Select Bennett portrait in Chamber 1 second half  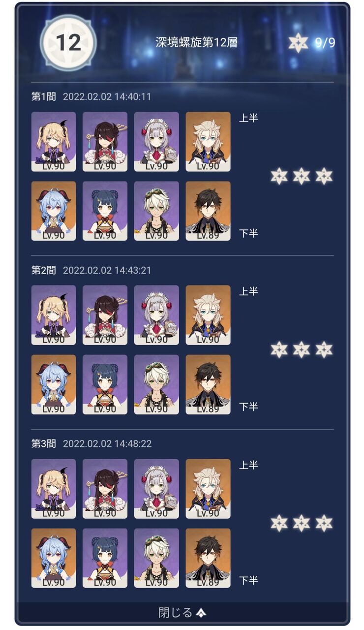[156, 211]
